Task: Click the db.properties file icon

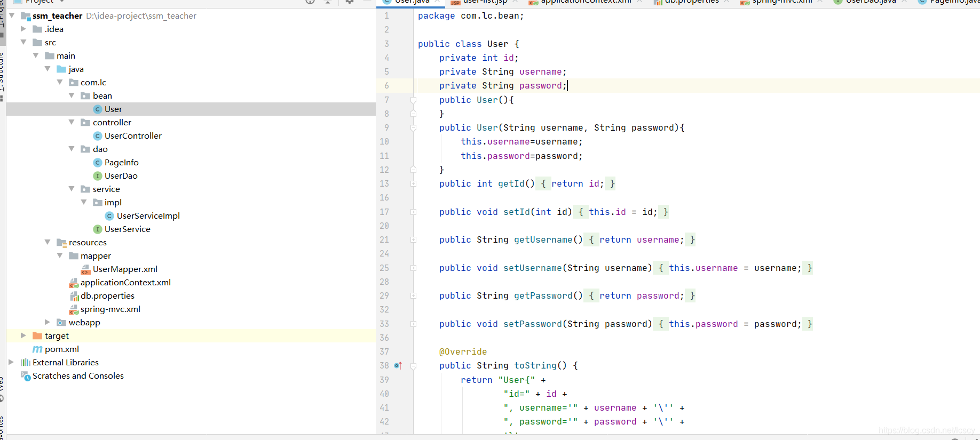Action: coord(74,296)
